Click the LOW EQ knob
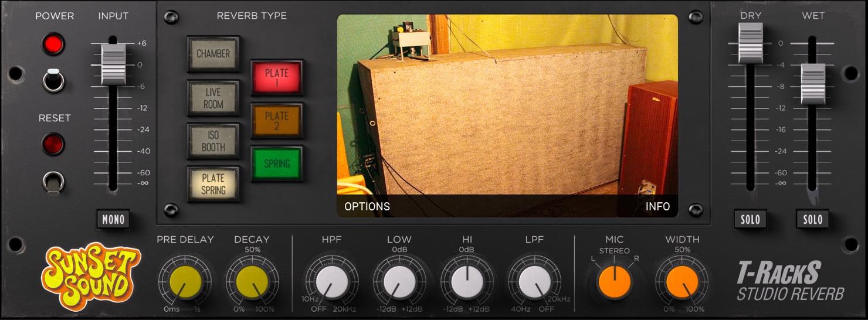This screenshot has width=868, height=320. [x=399, y=282]
